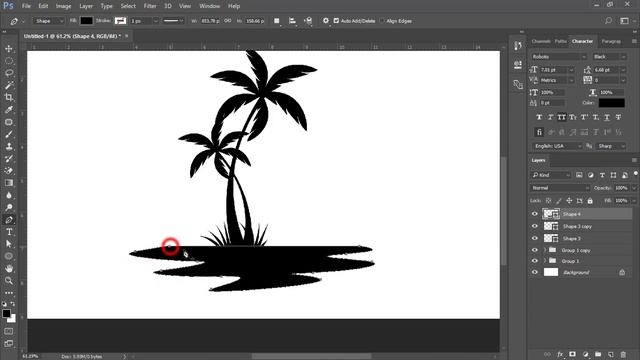
Task: Select the Elliptical Marquee tool
Action: pos(9,61)
